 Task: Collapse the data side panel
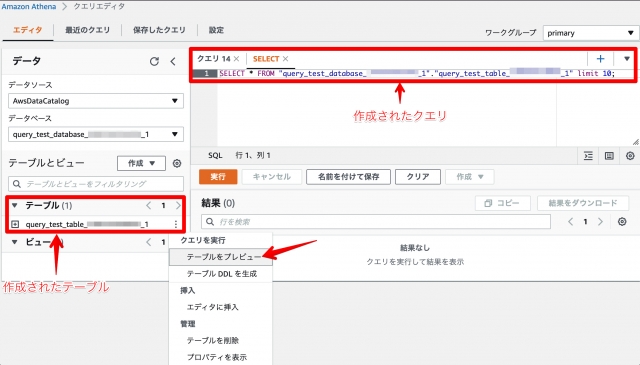tap(173, 61)
